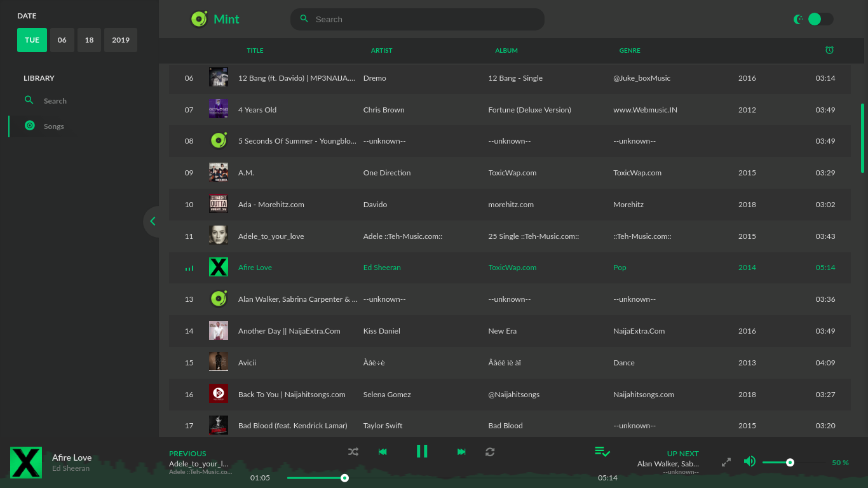868x488 pixels.
Task: Click the sidebar Search magnifier icon
Action: [29, 100]
